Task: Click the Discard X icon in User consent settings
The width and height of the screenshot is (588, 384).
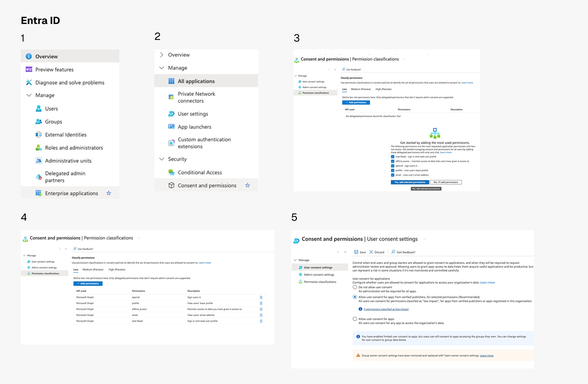Action: [x=371, y=252]
